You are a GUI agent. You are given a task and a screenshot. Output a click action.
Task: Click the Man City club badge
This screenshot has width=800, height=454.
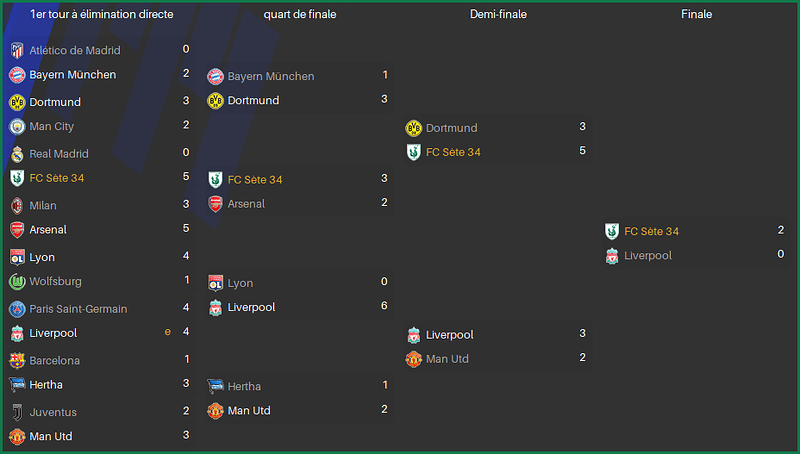click(x=17, y=126)
